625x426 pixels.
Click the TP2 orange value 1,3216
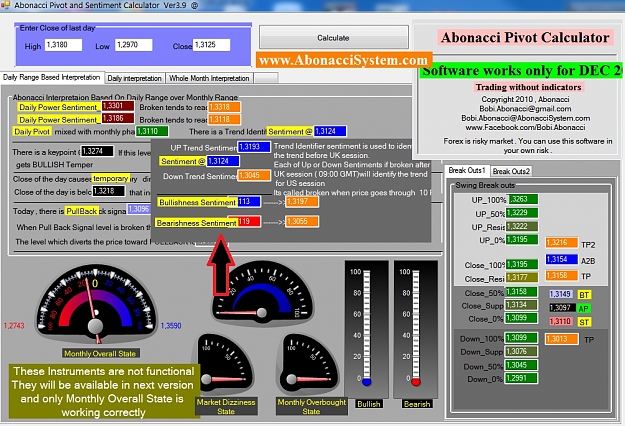(562, 242)
